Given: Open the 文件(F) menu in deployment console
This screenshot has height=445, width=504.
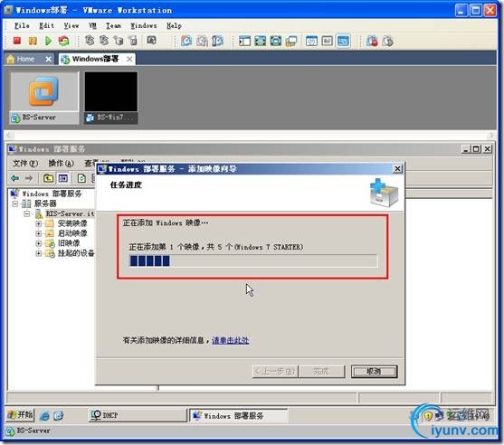Looking at the screenshot, I should [25, 163].
